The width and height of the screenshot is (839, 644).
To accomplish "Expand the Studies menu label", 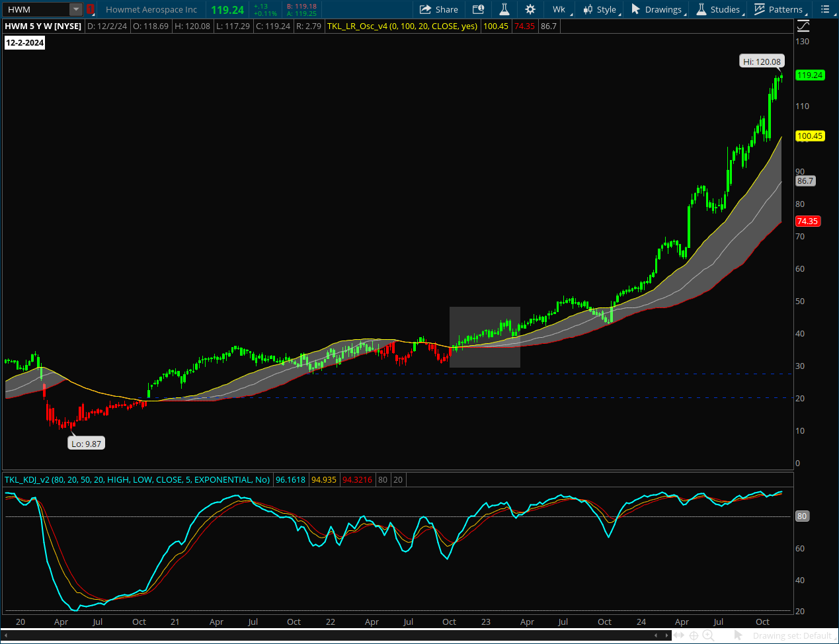I will (725, 9).
